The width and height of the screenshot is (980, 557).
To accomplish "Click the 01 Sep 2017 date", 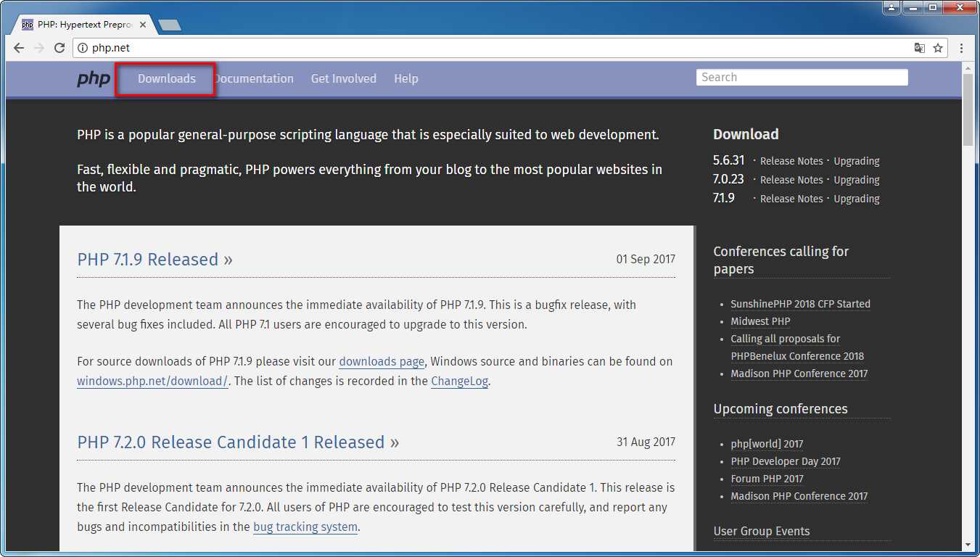I will 646,259.
